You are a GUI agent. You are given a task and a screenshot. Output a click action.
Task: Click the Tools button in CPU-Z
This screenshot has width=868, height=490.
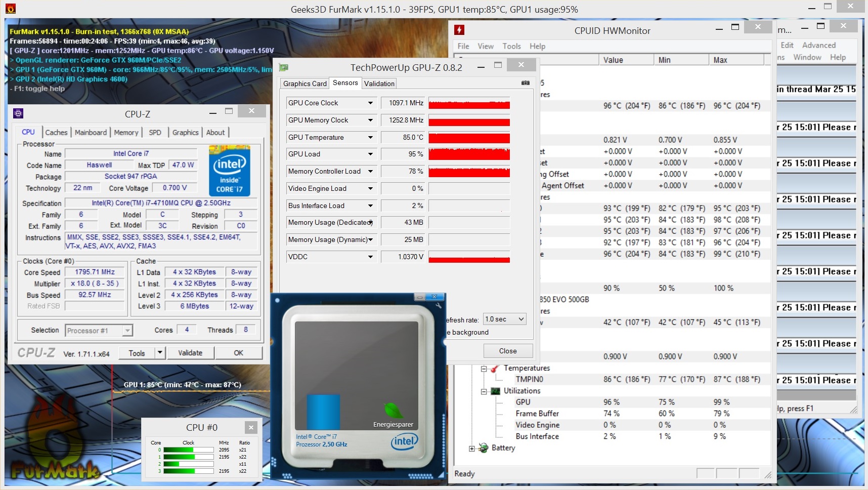(137, 353)
